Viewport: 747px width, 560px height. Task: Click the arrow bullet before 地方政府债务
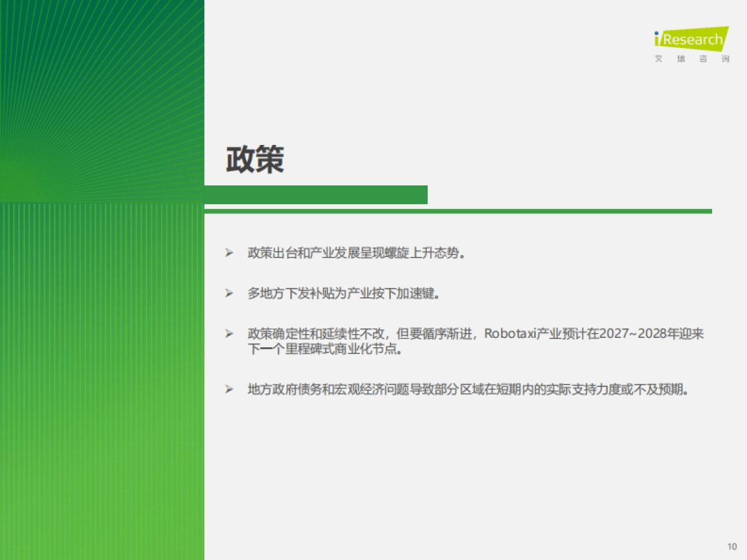pos(229,390)
